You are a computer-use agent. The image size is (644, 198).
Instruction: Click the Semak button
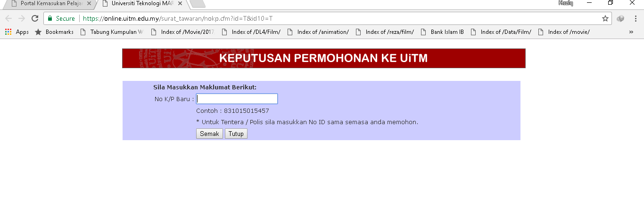coord(209,134)
